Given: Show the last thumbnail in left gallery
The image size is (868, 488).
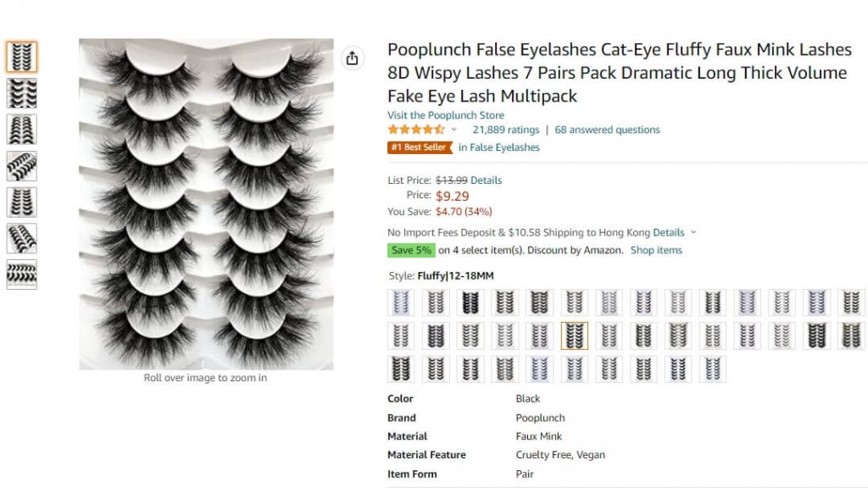Looking at the screenshot, I should [x=21, y=274].
